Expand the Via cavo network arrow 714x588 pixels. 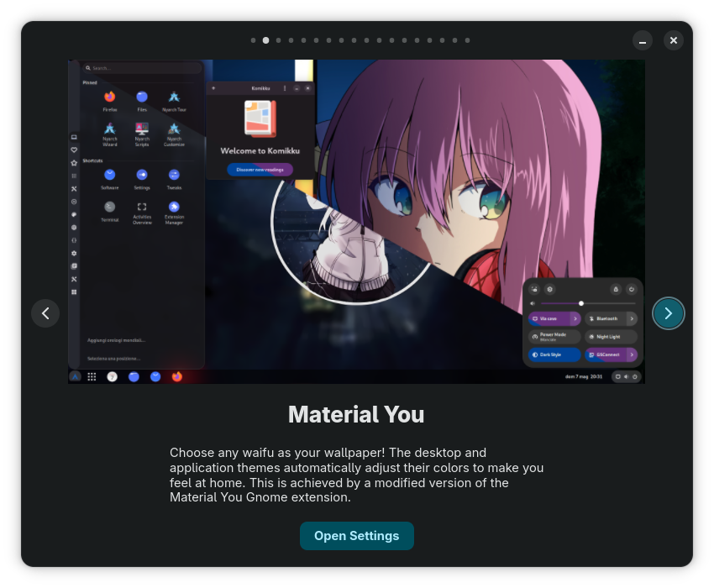(575, 319)
